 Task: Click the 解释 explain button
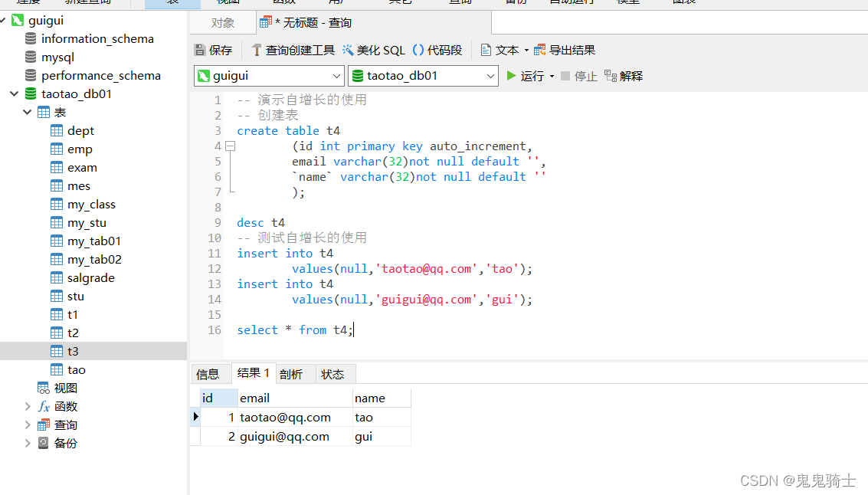point(624,76)
